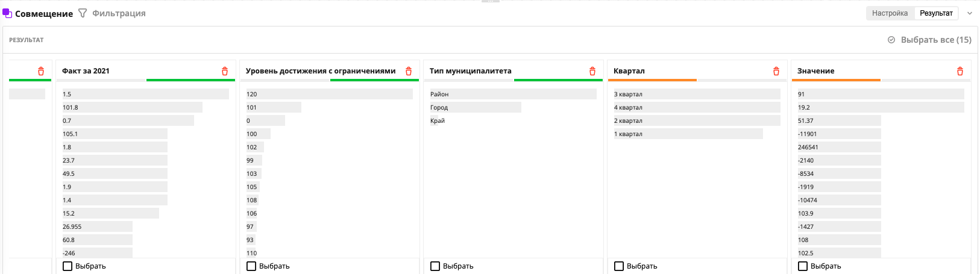980x274 pixels.
Task: Remove the 'Значение' column with trash icon
Action: [960, 71]
